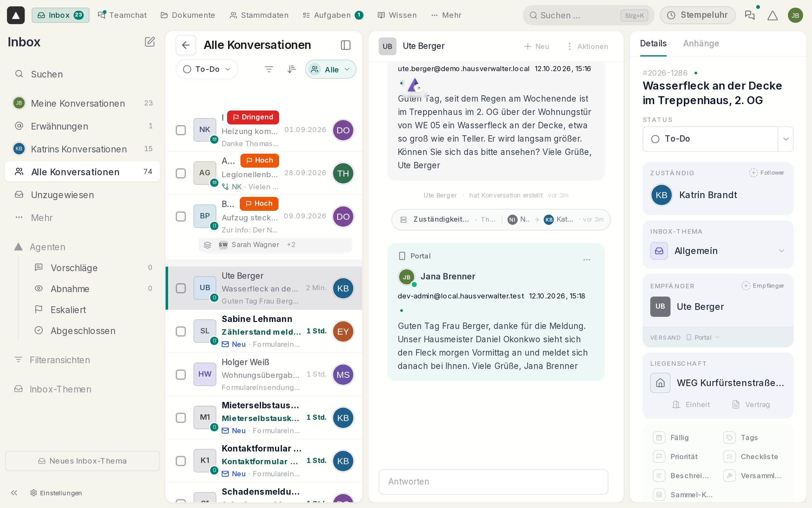
Task: Open the Allgemein Inbox-Thema dropdown
Action: tap(718, 251)
